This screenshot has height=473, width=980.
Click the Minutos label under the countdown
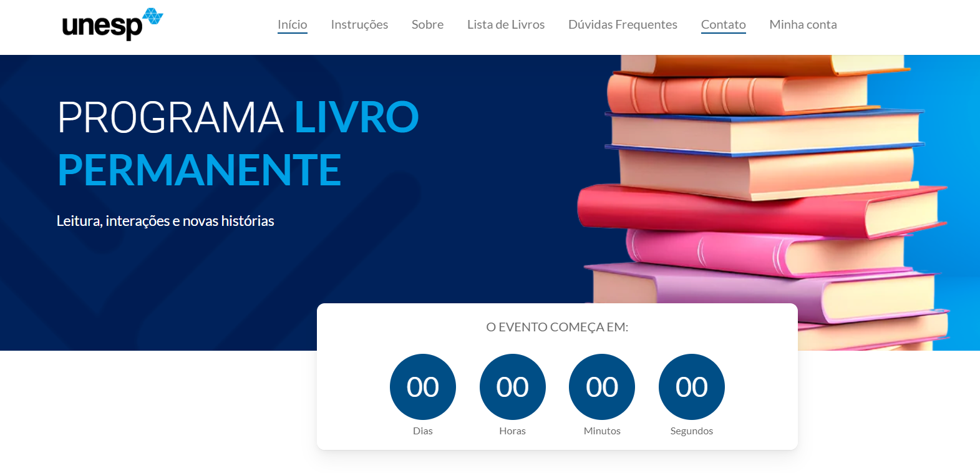click(x=602, y=431)
